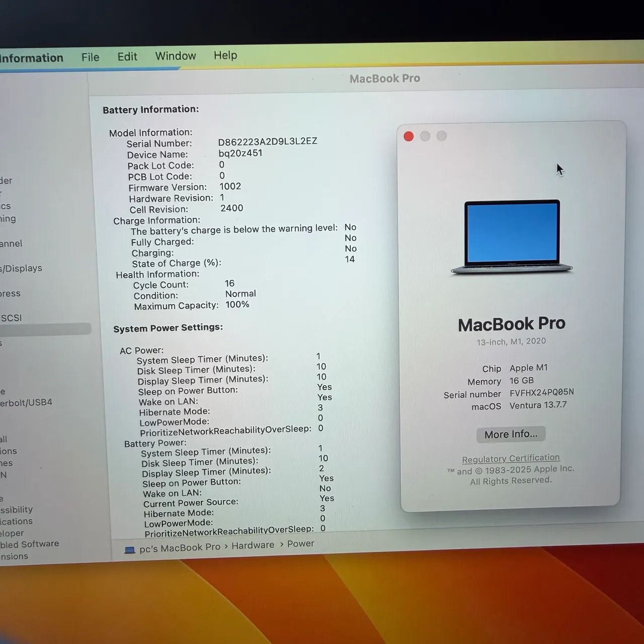Click the MacBook Pro window title

tap(385, 78)
